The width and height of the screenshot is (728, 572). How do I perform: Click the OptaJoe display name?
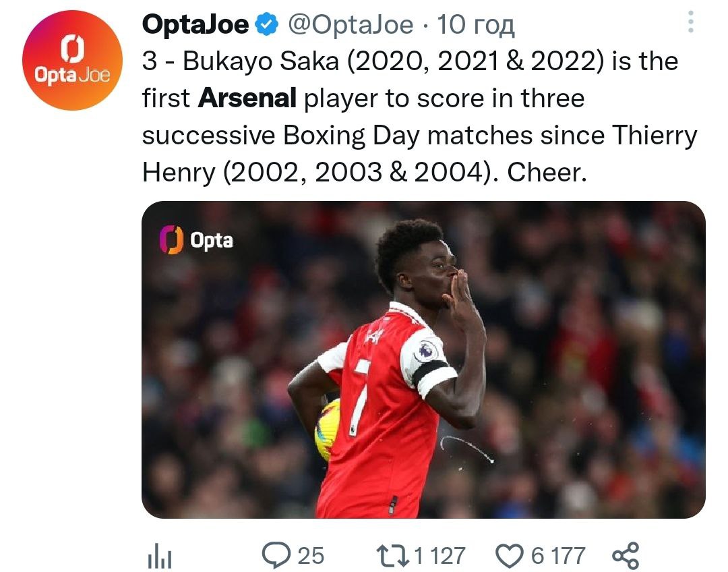(195, 25)
